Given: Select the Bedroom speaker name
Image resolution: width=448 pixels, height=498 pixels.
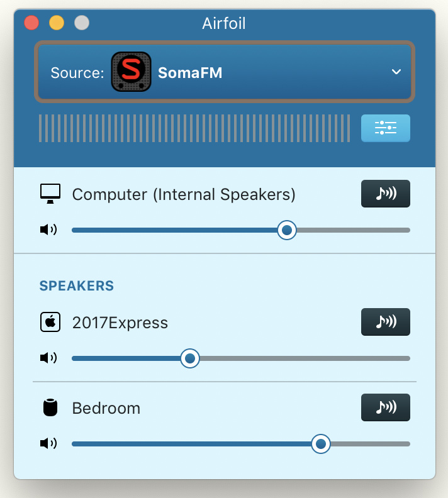Looking at the screenshot, I should 106,408.
